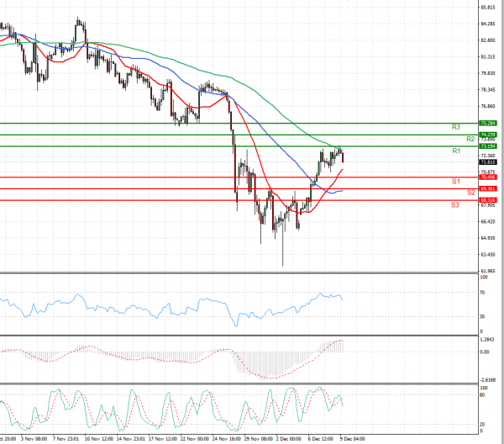The width and height of the screenshot is (504, 444).
Task: Click the 66.420 price axis value
Action: [487, 222]
